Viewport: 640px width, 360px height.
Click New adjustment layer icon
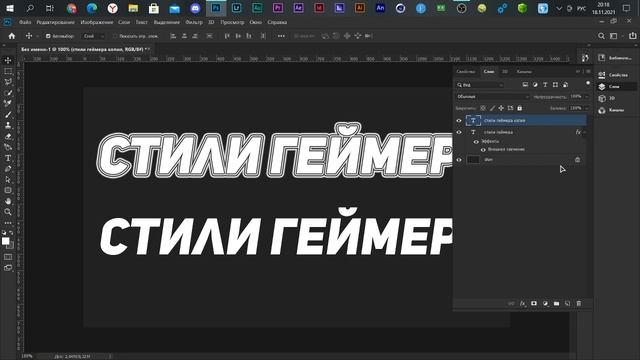(545, 304)
